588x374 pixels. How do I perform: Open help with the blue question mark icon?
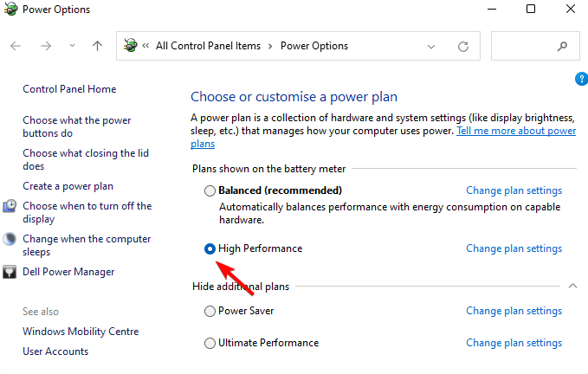point(581,79)
